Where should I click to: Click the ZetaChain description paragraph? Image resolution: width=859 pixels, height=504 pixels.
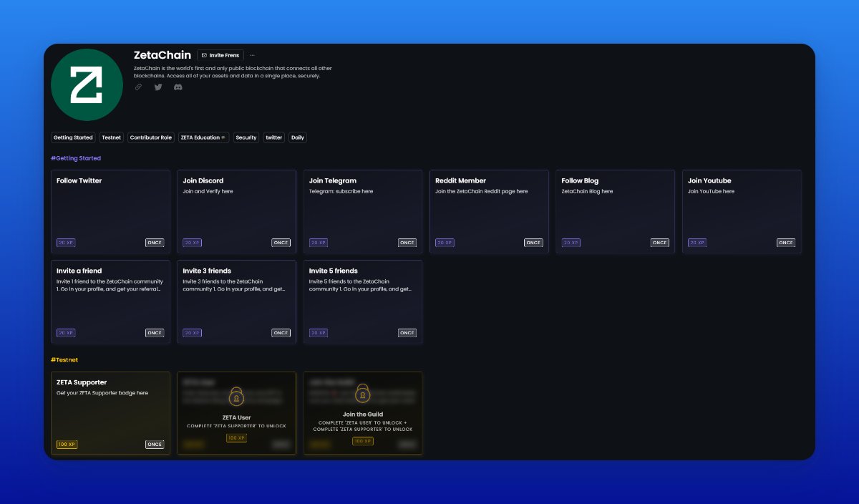(x=233, y=72)
